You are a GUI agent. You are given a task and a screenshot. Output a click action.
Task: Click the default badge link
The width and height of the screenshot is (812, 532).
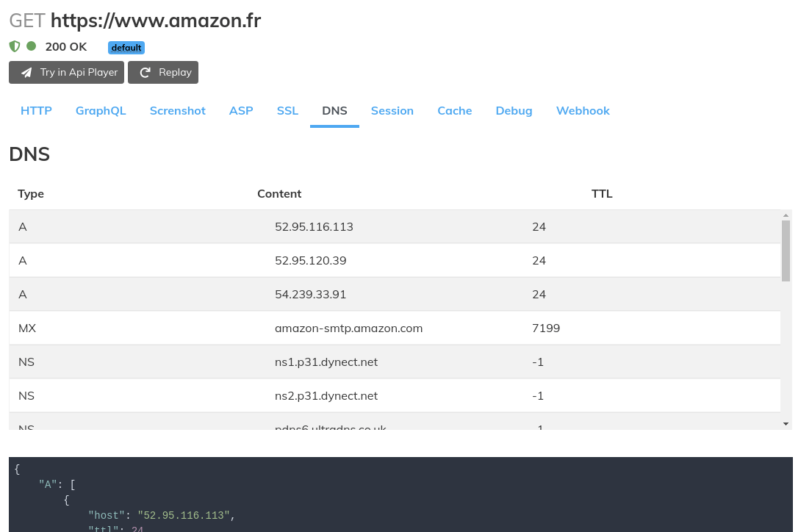click(126, 48)
